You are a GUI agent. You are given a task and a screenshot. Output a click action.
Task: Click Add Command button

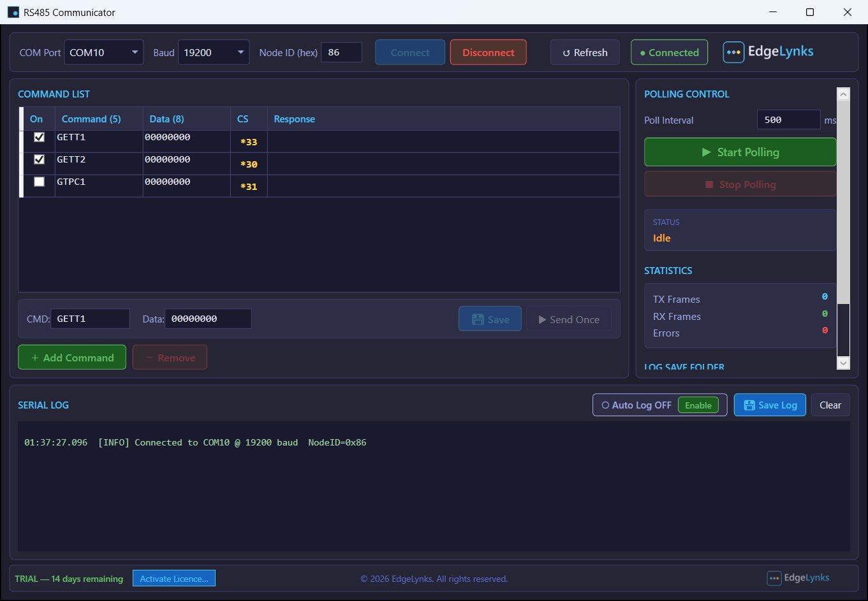(72, 358)
